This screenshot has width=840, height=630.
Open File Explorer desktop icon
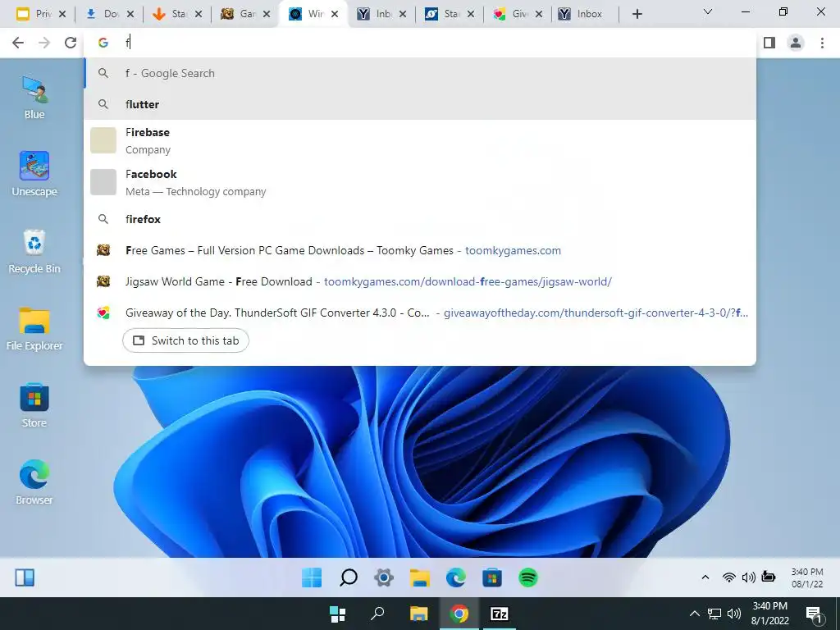[x=34, y=328]
